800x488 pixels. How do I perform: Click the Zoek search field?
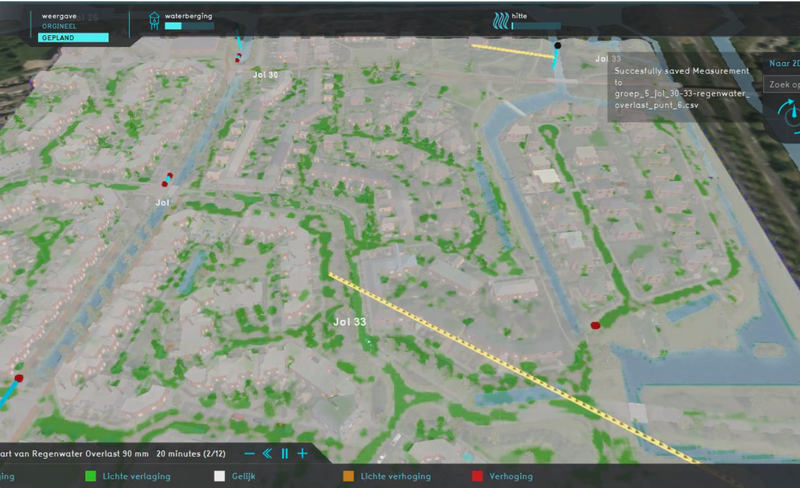click(782, 85)
